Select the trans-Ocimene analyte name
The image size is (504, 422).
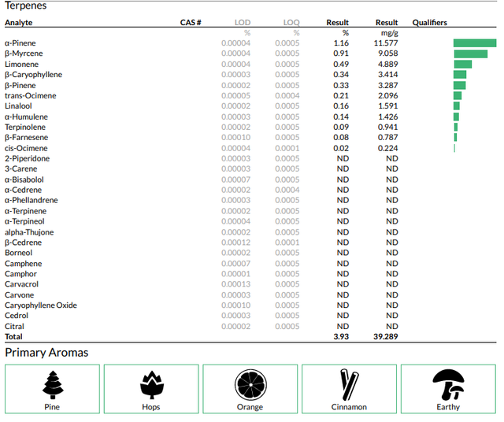tap(31, 96)
